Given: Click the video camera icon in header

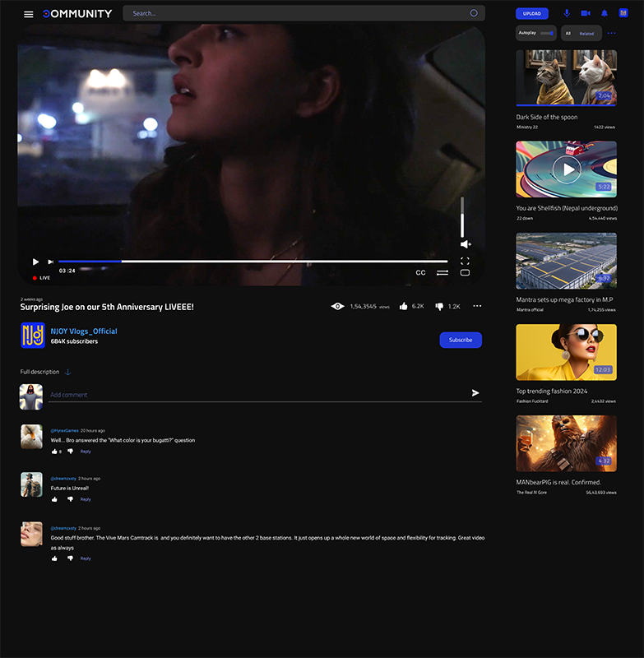Looking at the screenshot, I should [586, 13].
